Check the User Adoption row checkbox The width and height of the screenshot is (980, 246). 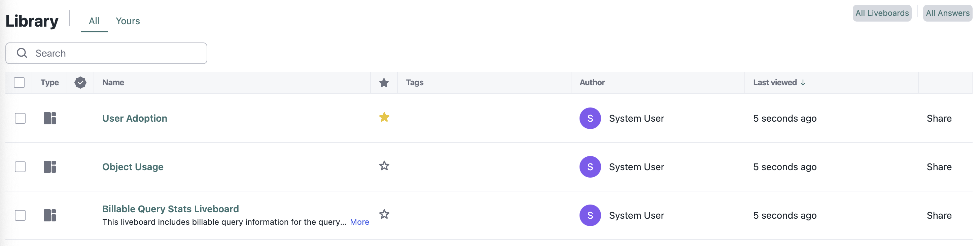point(20,118)
